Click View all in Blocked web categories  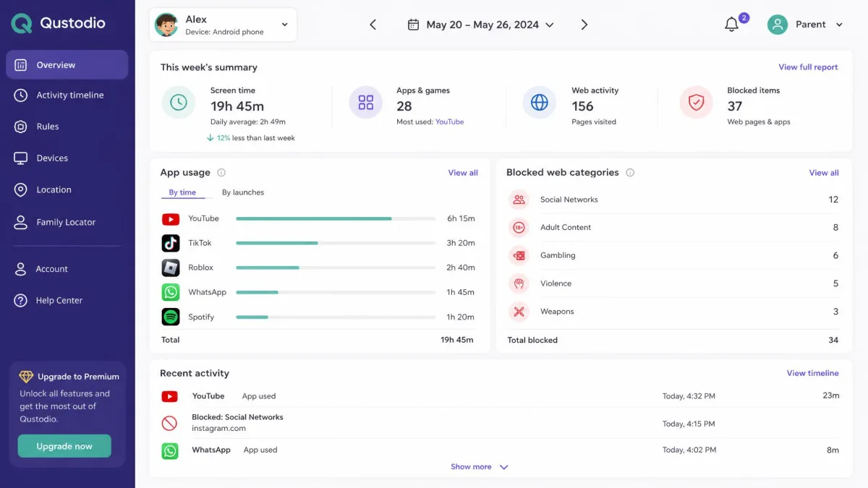point(824,173)
